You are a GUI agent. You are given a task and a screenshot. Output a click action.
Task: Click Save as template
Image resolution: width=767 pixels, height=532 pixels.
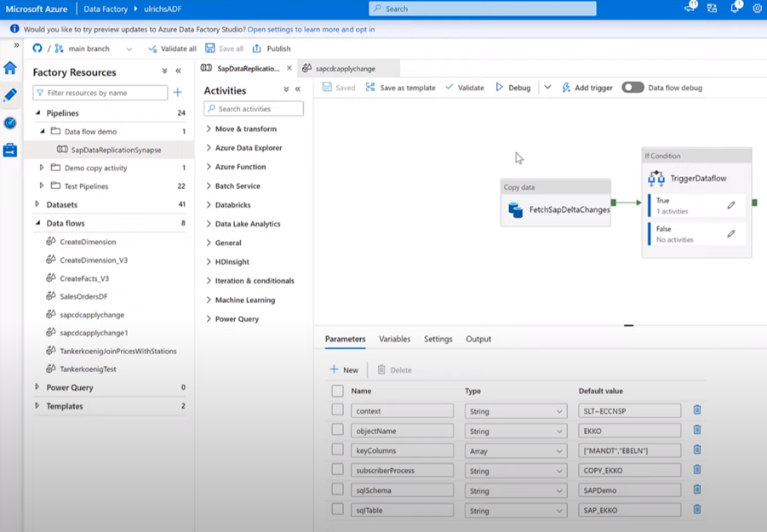tap(401, 88)
